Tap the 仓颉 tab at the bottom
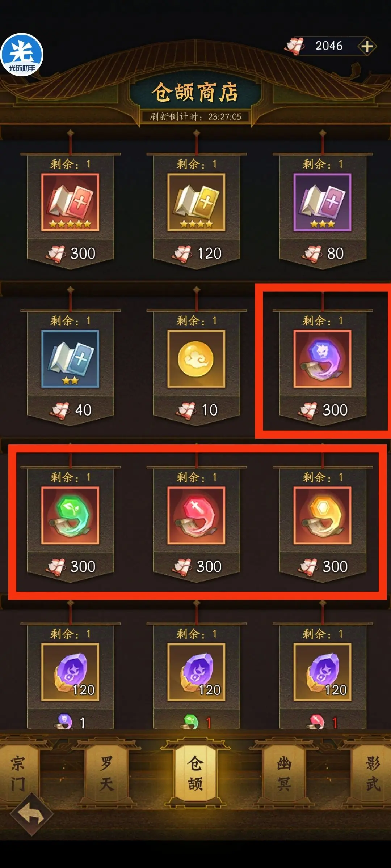The image size is (391, 868). click(195, 774)
